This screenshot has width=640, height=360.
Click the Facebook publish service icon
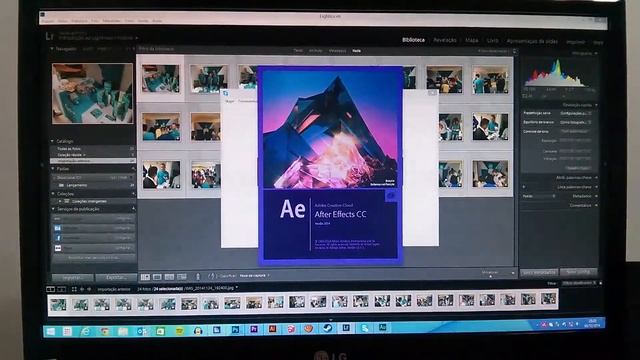(58, 238)
